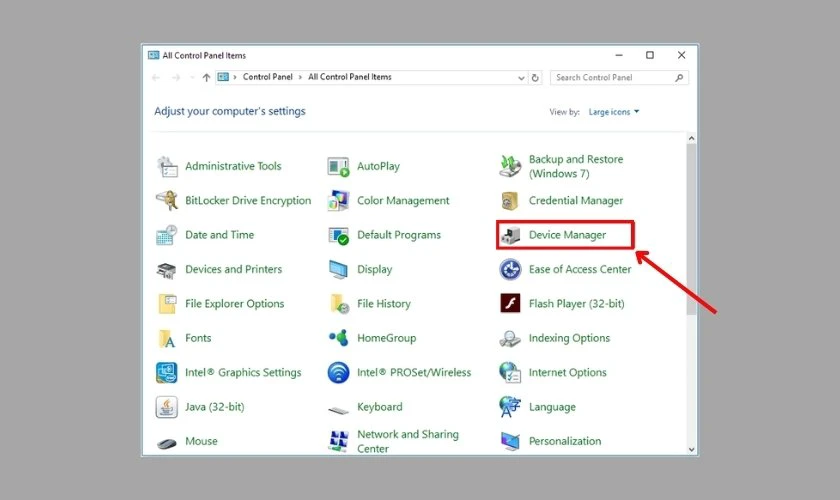This screenshot has width=840, height=500.
Task: Expand the View by Large icons dropdown
Action: click(614, 112)
